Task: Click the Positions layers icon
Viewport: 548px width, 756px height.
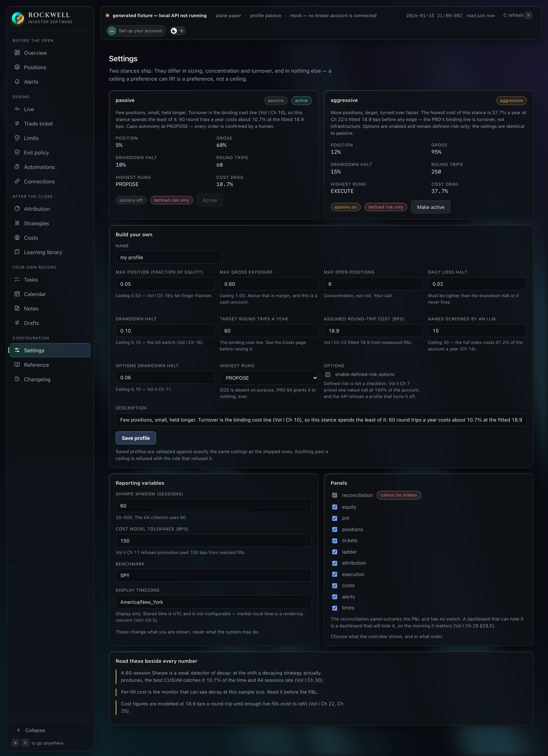Action: [17, 67]
